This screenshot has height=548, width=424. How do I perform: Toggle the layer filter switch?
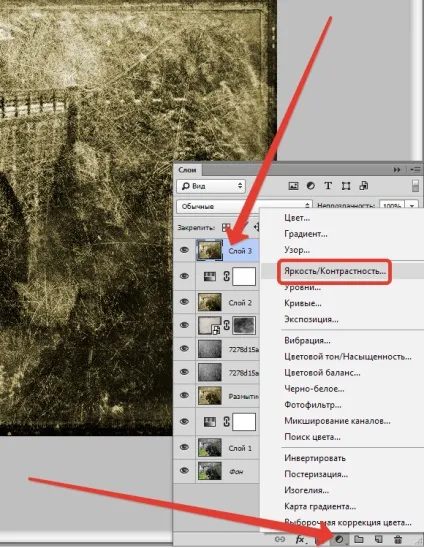pos(415,186)
